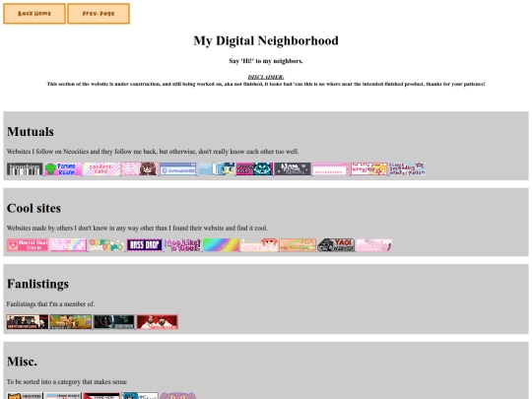Visit the Moo Like a Goat badge
Viewport: 532px width, 399px height.
(x=183, y=245)
